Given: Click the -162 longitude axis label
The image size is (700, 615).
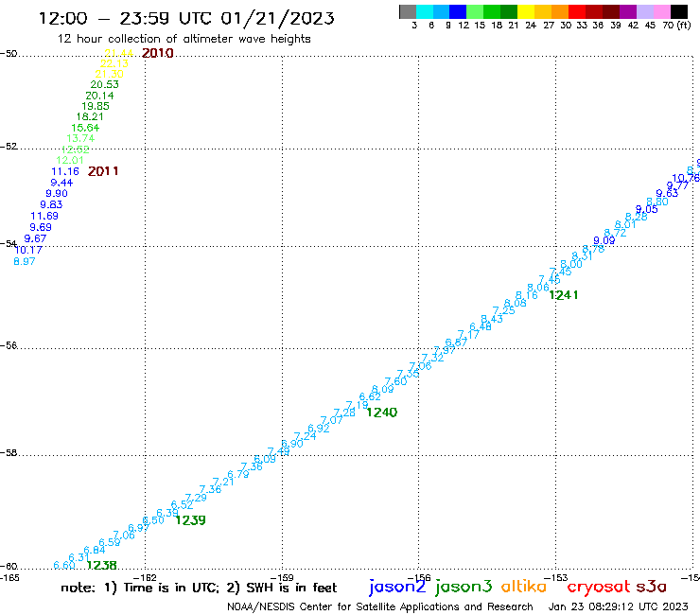Looking at the screenshot, I should click(x=145, y=578).
